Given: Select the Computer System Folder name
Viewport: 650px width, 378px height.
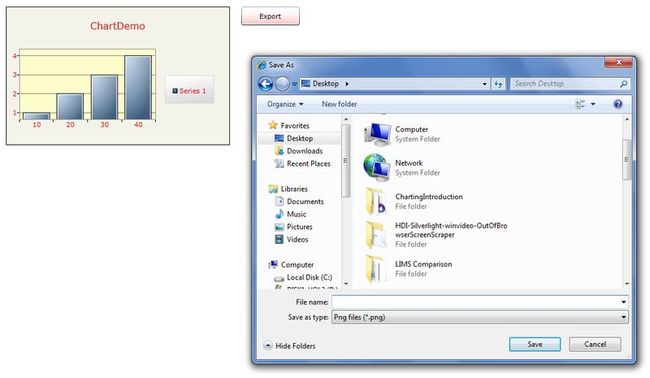Looking at the screenshot, I should pos(412,129).
